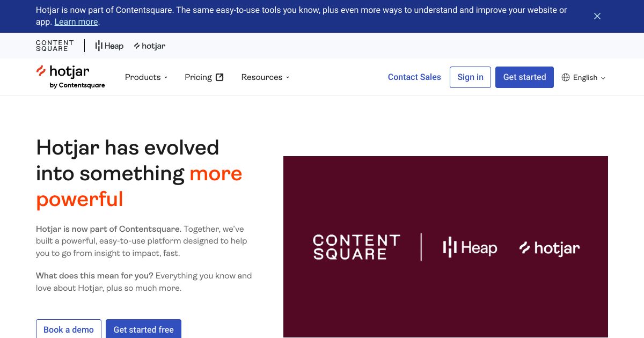Screen dimensions: 644x338
Task: Click the text 'Hotjar is now part of Contentsquare.'
Action: pyautogui.click(x=108, y=229)
